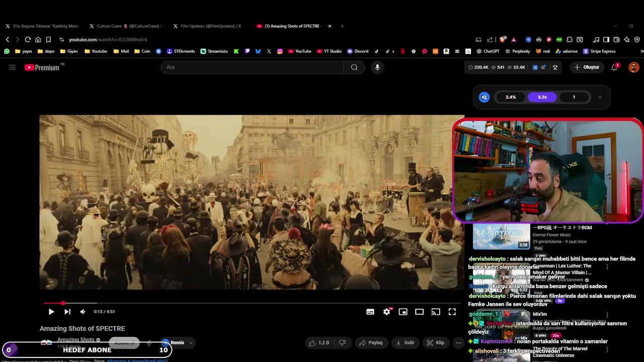The image size is (644, 362).
Task: Open the Empyrean video thumbnail
Action: coord(501,237)
